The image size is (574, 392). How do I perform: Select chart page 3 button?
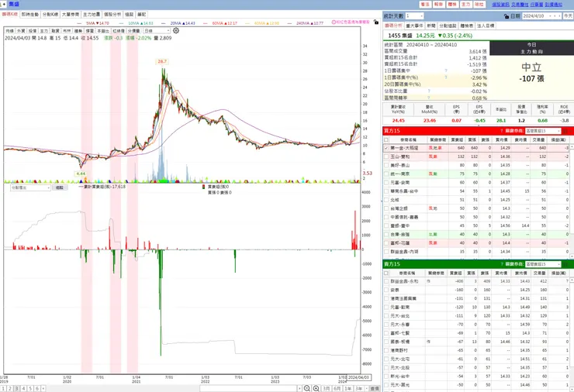[16, 389]
